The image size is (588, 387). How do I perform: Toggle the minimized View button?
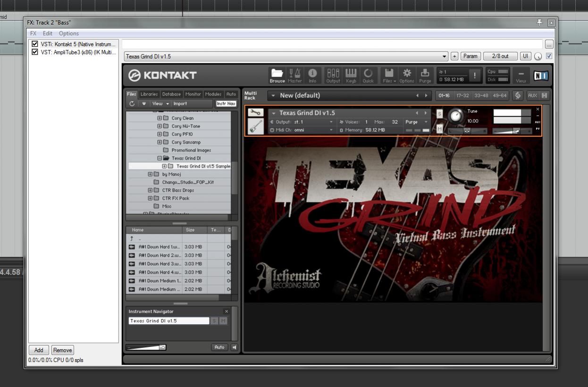[x=521, y=76]
